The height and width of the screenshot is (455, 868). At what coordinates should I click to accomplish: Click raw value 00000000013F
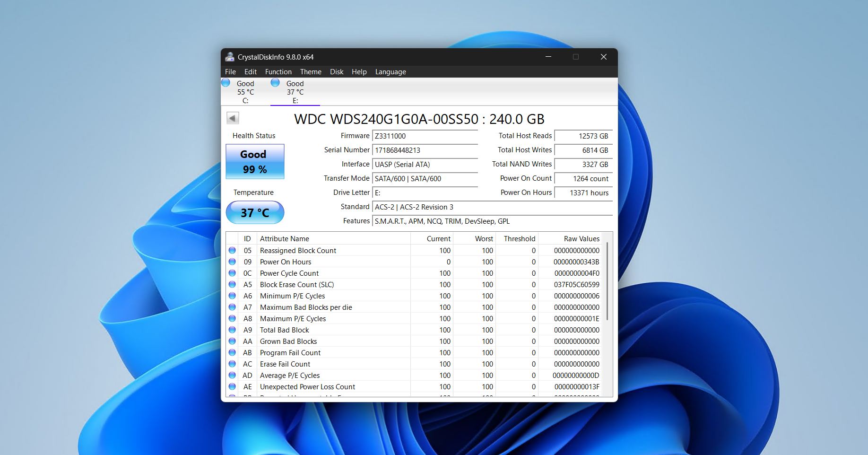tap(577, 386)
